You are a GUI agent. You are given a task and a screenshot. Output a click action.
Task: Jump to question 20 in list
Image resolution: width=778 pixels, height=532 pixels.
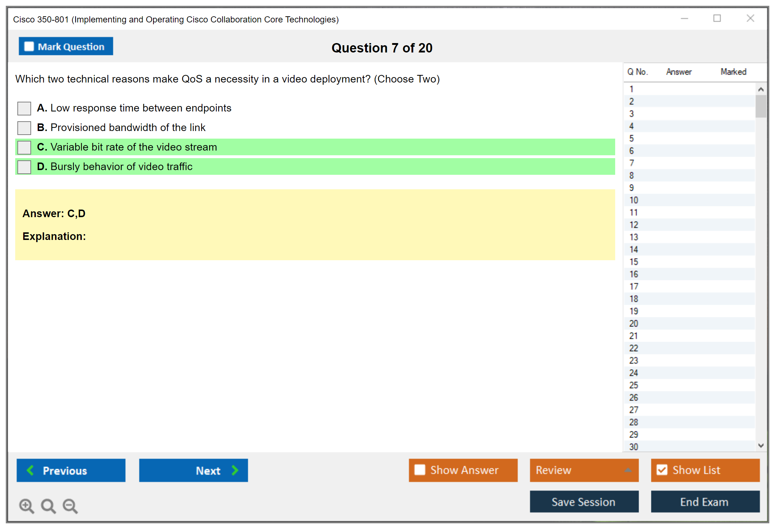tap(634, 324)
